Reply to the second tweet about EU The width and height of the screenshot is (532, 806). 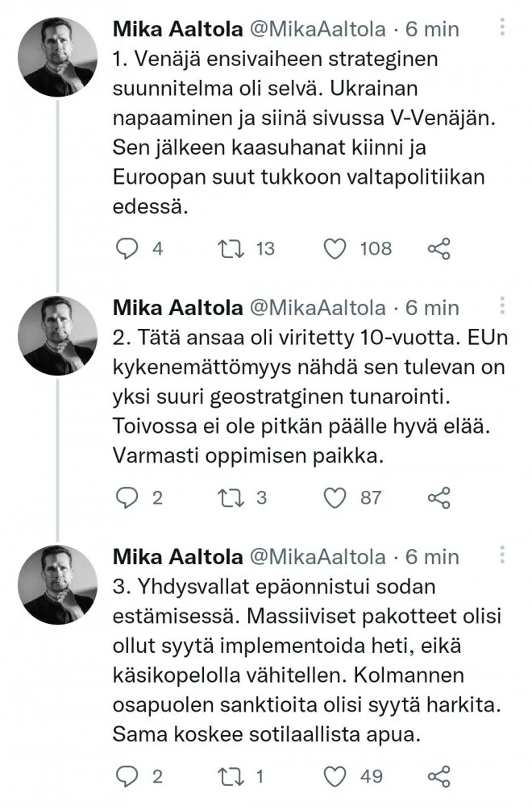[x=129, y=498]
